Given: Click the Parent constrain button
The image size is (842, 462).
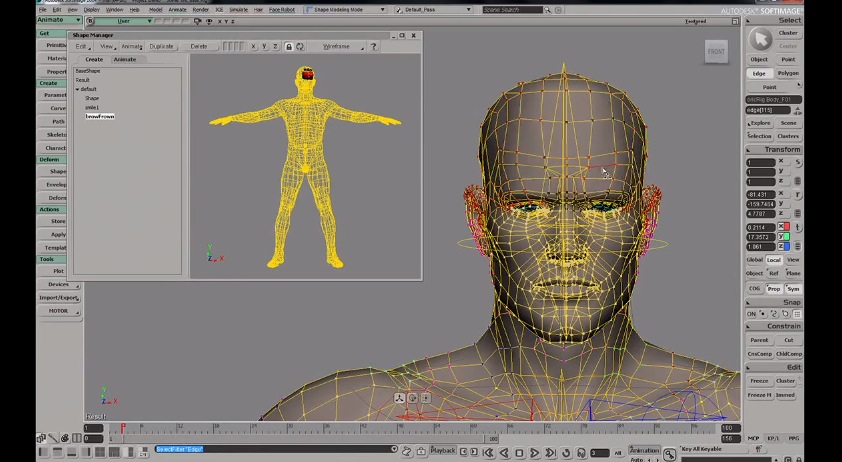Looking at the screenshot, I should pos(759,340).
